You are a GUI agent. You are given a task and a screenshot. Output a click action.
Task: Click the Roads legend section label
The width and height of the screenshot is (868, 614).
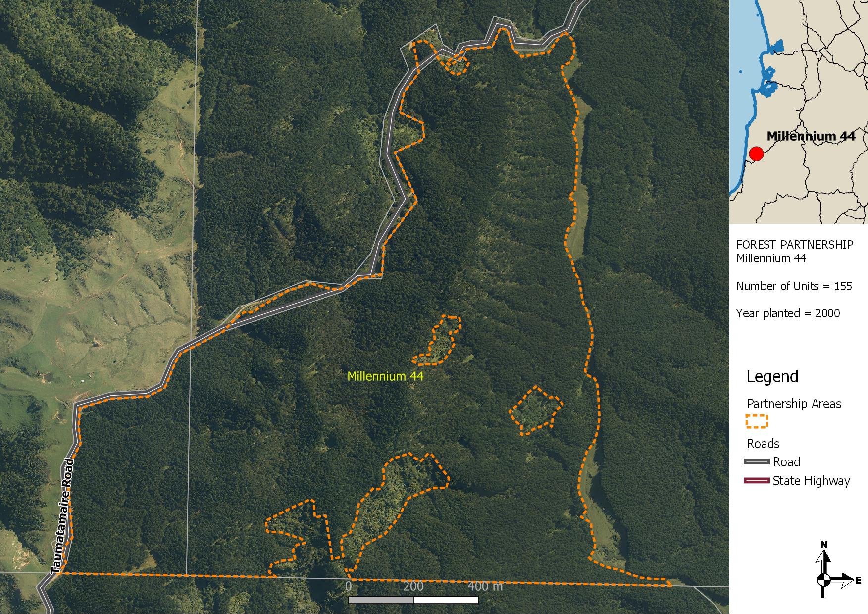[x=763, y=444]
